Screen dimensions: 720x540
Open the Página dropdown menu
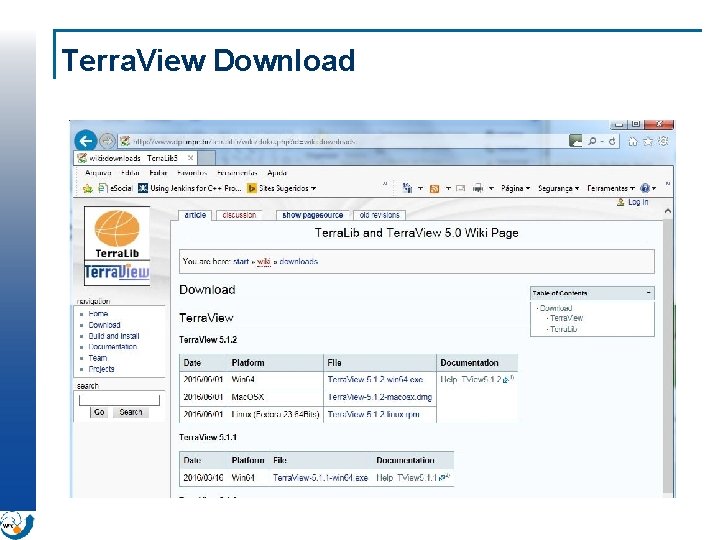point(516,188)
